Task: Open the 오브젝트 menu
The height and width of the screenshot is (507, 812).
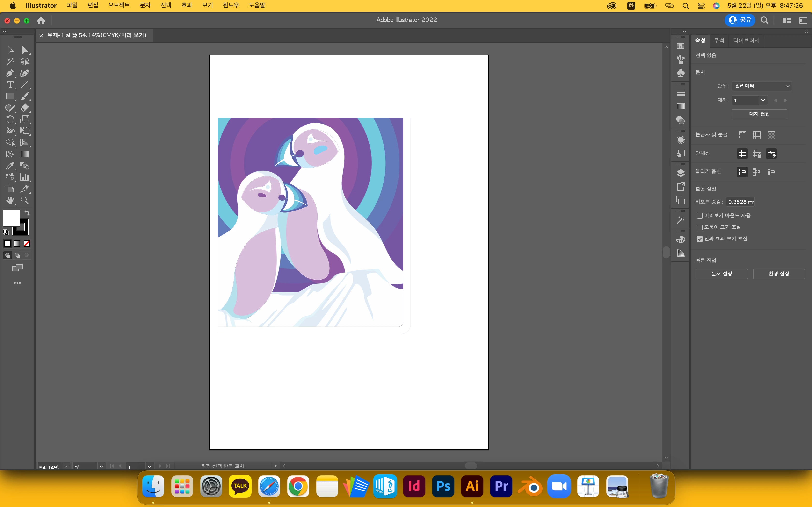Action: click(x=119, y=5)
